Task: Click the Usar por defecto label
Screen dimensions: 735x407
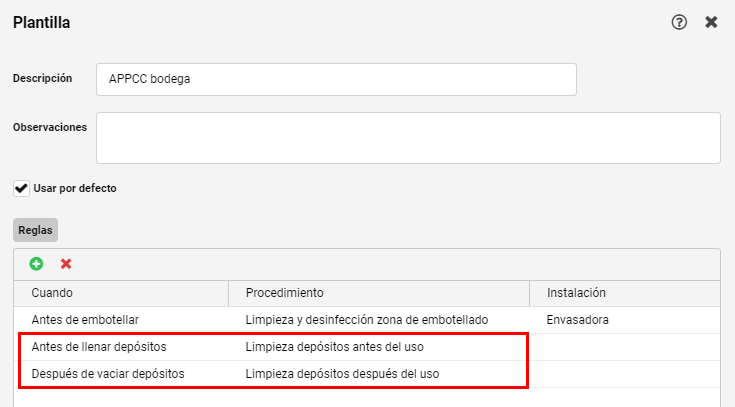Action: (x=75, y=188)
